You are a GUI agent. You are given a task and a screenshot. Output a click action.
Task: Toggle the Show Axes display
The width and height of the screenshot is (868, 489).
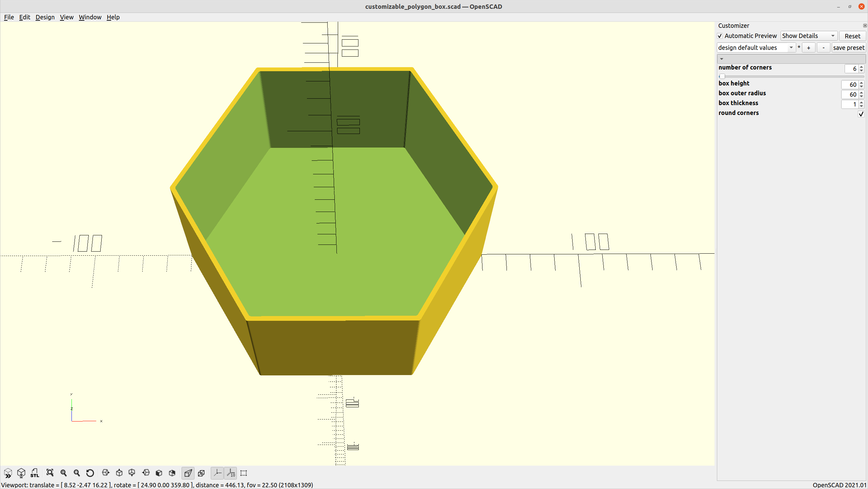[x=217, y=473]
